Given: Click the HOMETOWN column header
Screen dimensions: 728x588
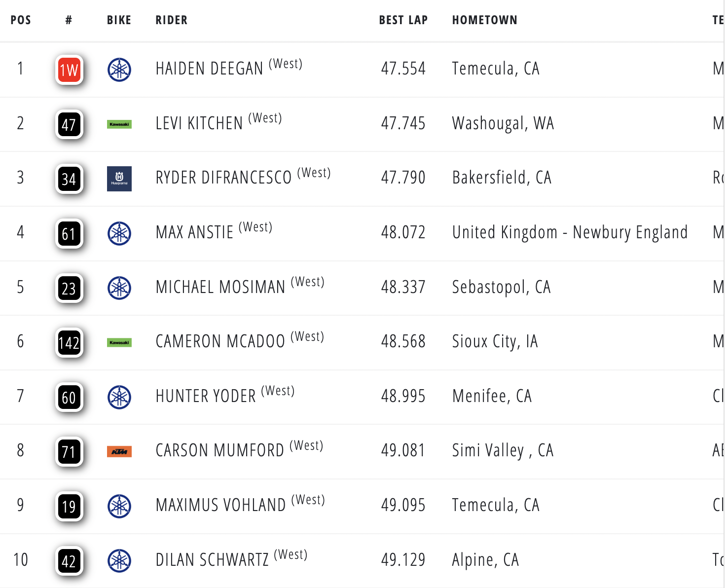Looking at the screenshot, I should tap(484, 20).
